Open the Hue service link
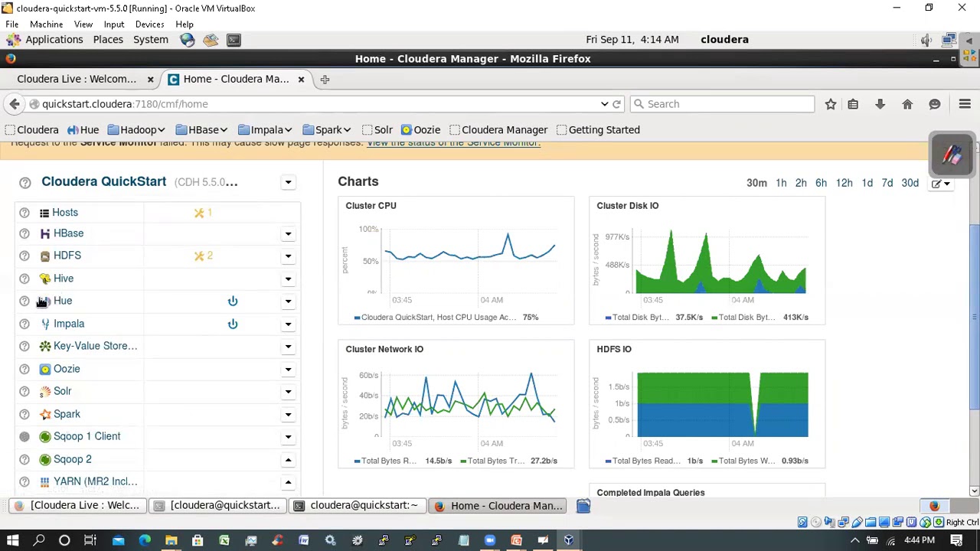The image size is (980, 551). tap(63, 301)
